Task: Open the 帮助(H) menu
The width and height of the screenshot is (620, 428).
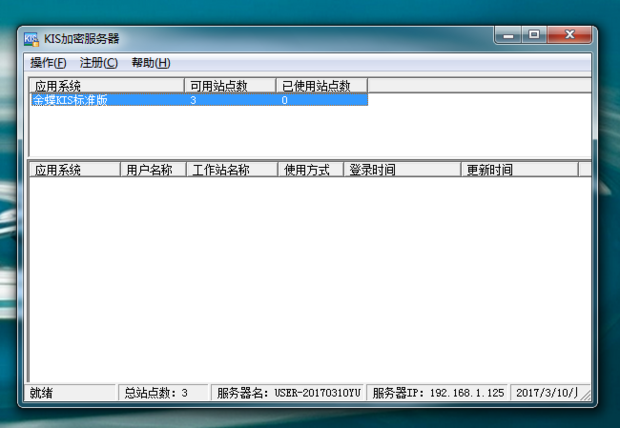Action: tap(151, 63)
